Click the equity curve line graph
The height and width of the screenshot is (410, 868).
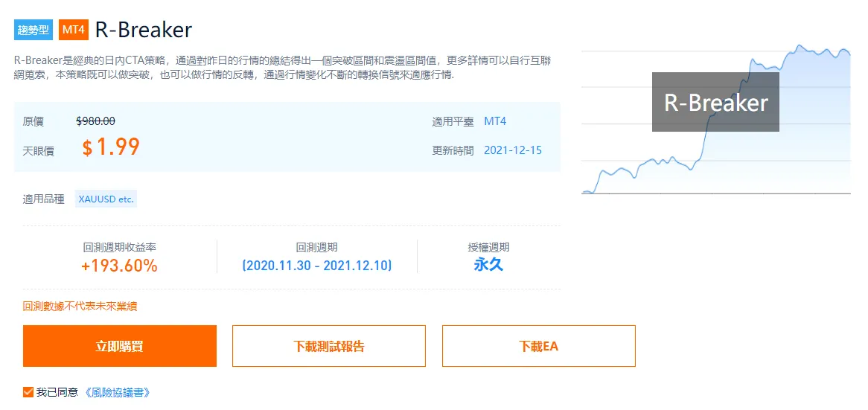[716, 119]
